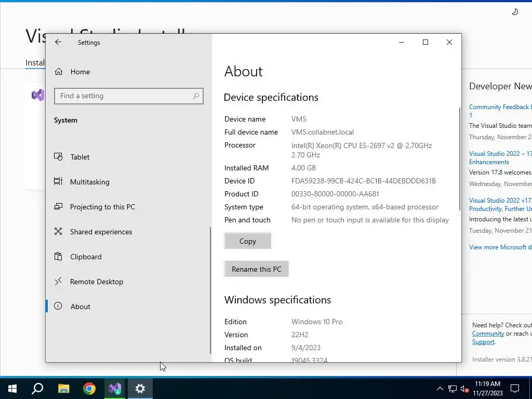Switch to Visual Studio Installer on taskbar

[x=115, y=389]
